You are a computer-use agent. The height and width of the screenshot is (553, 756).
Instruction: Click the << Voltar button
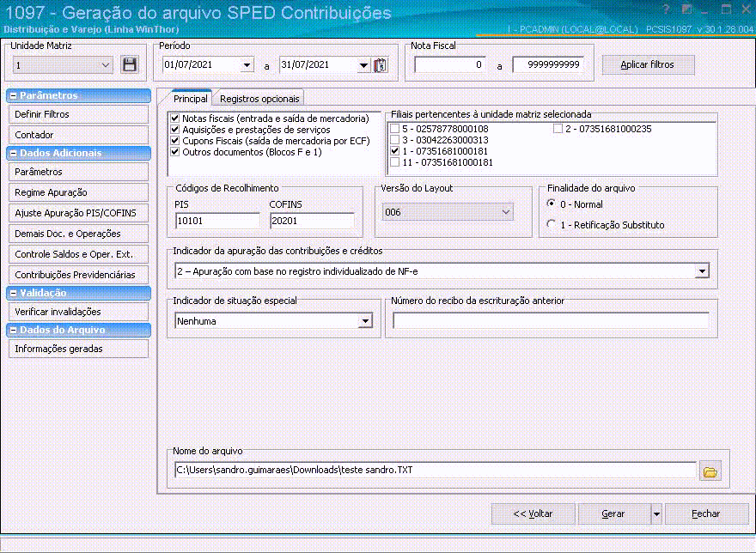533,514
